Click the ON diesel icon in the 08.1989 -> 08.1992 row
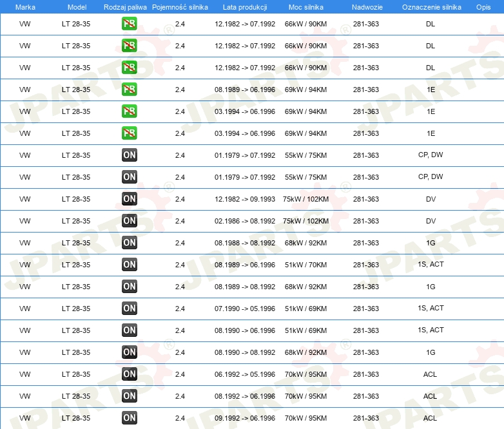Image resolution: width=504 pixels, height=429 pixels. (x=129, y=286)
